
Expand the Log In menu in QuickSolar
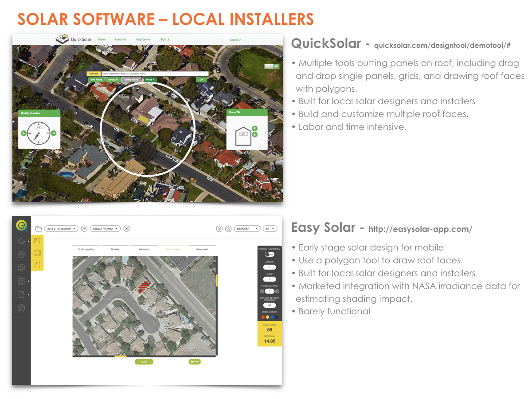pyautogui.click(x=235, y=40)
